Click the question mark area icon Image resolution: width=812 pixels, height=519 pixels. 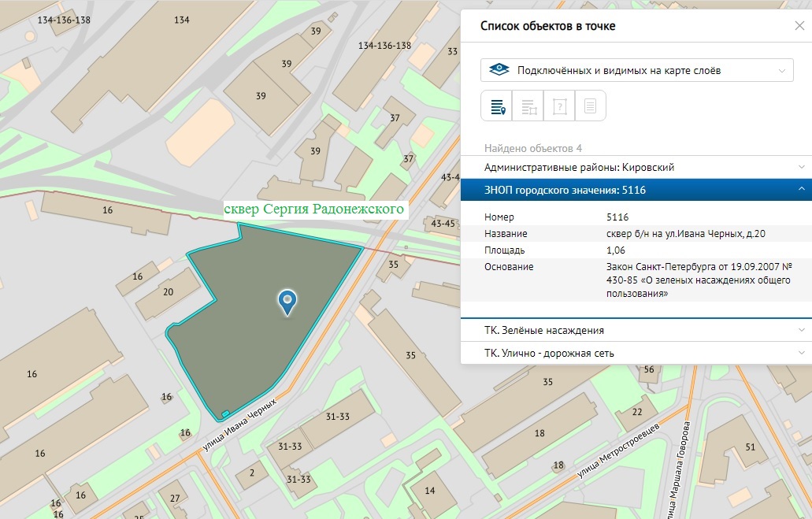[559, 106]
